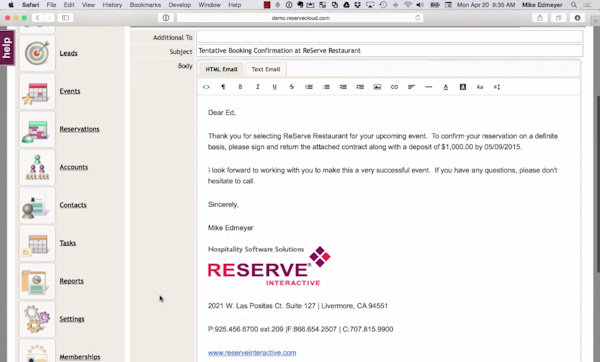Toggle bold formatting in the email editor

tap(240, 87)
